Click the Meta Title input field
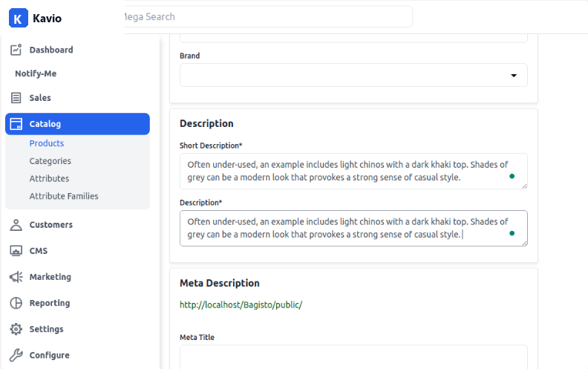 click(x=353, y=357)
